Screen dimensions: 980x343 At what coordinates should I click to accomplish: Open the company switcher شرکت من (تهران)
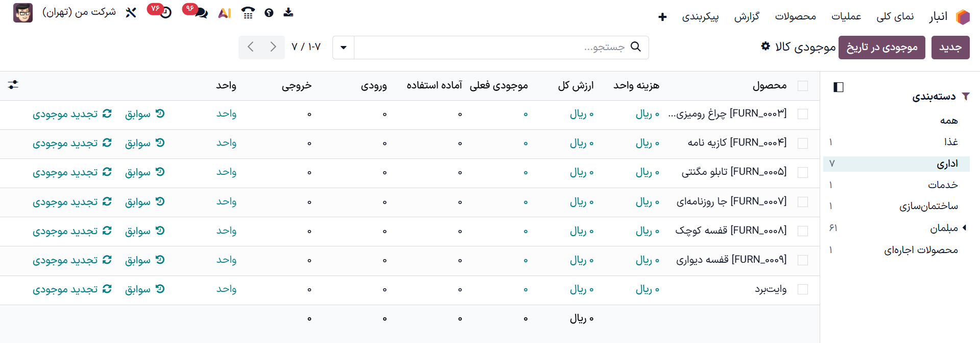click(x=79, y=12)
